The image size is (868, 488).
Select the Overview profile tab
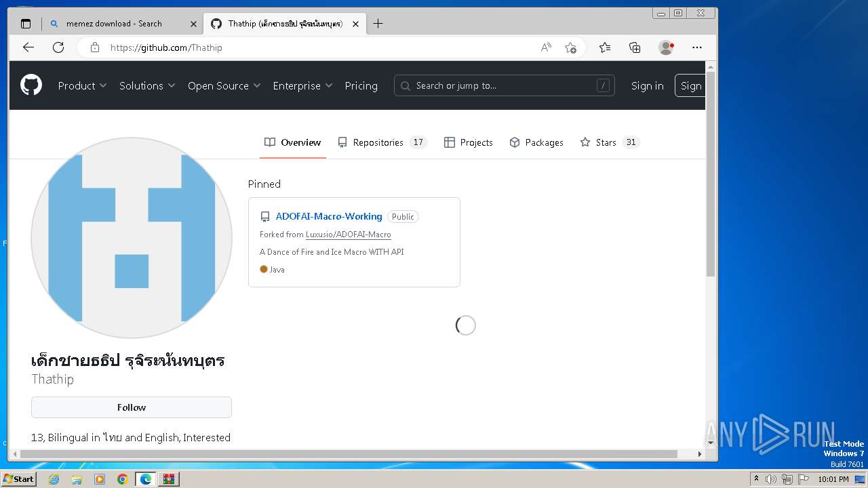[x=292, y=142]
